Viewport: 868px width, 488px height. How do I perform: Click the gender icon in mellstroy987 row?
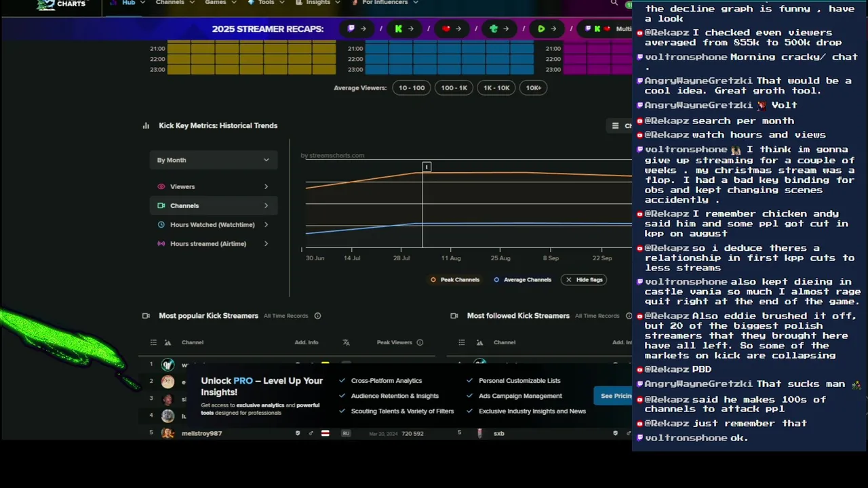click(x=311, y=433)
